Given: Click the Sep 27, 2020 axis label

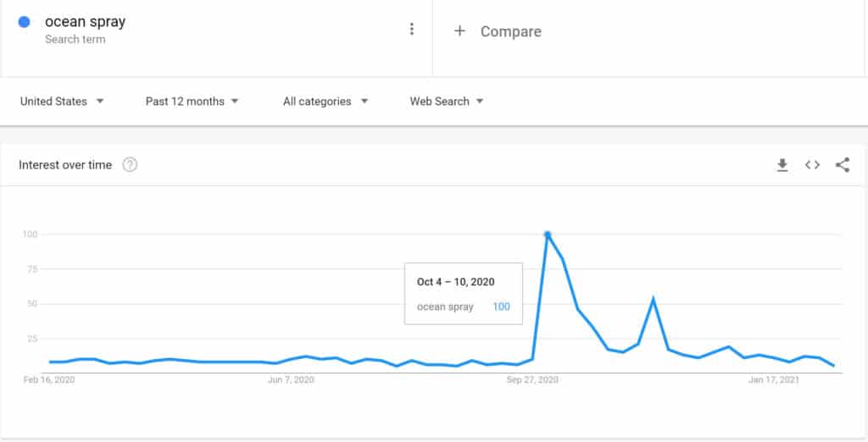Looking at the screenshot, I should [532, 380].
